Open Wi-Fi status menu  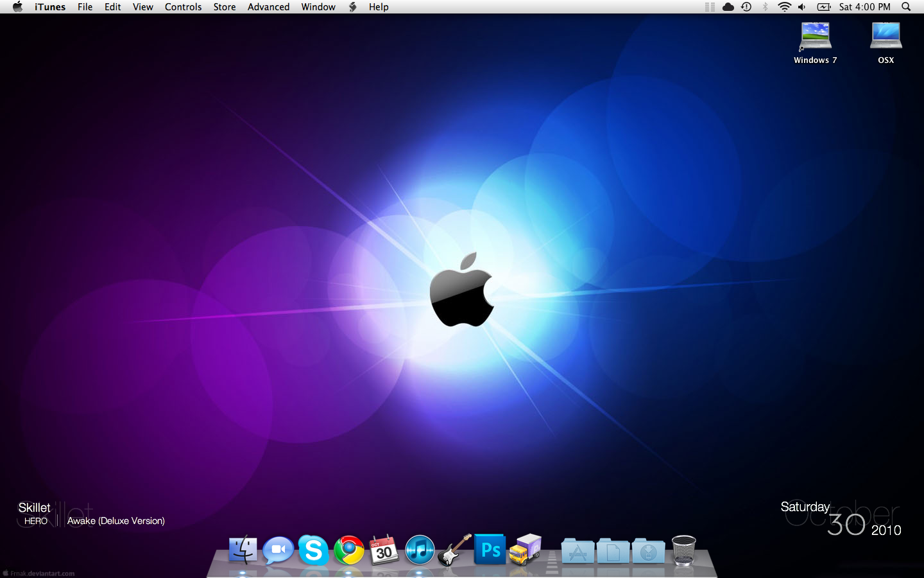click(x=784, y=6)
